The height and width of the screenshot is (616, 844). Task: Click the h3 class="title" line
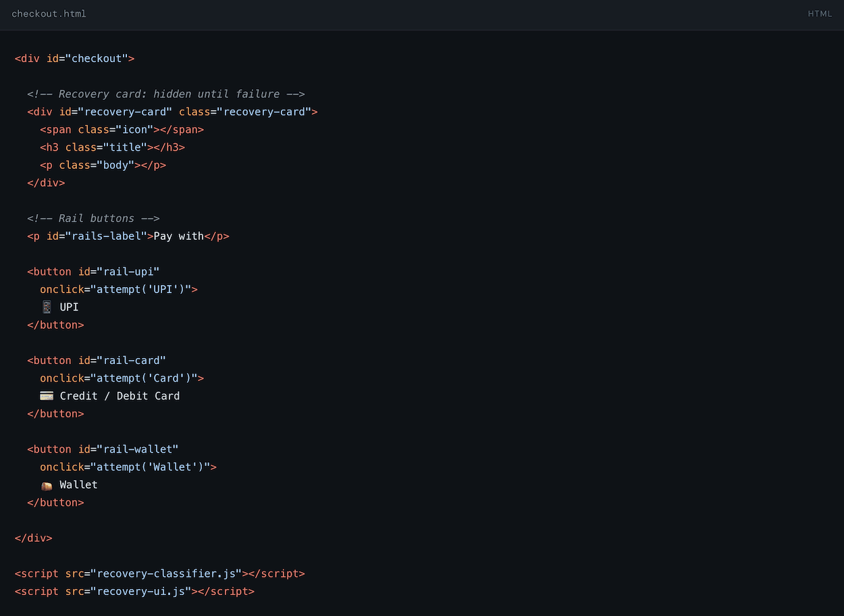112,147
